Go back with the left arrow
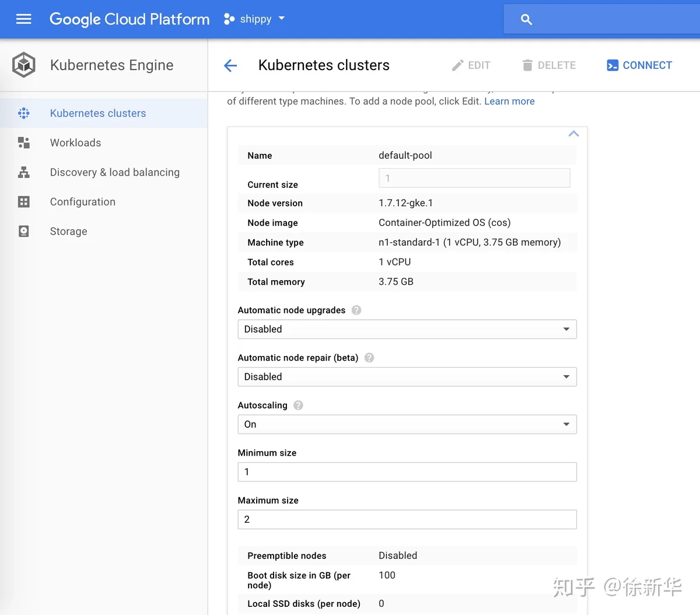The width and height of the screenshot is (700, 615). (x=230, y=65)
